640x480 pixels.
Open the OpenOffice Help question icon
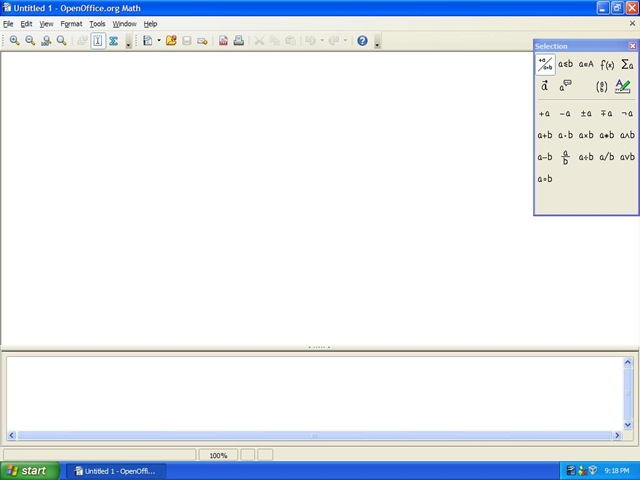click(362, 40)
